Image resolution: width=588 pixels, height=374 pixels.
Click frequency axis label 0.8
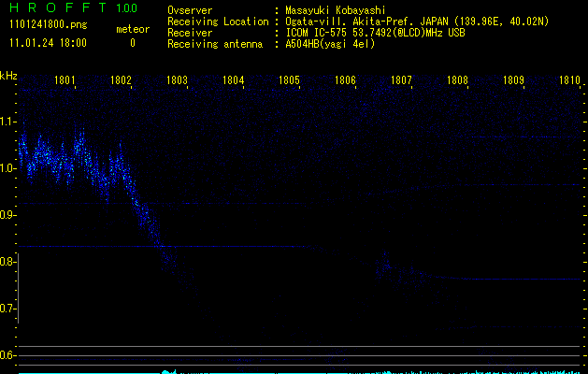pos(7,262)
